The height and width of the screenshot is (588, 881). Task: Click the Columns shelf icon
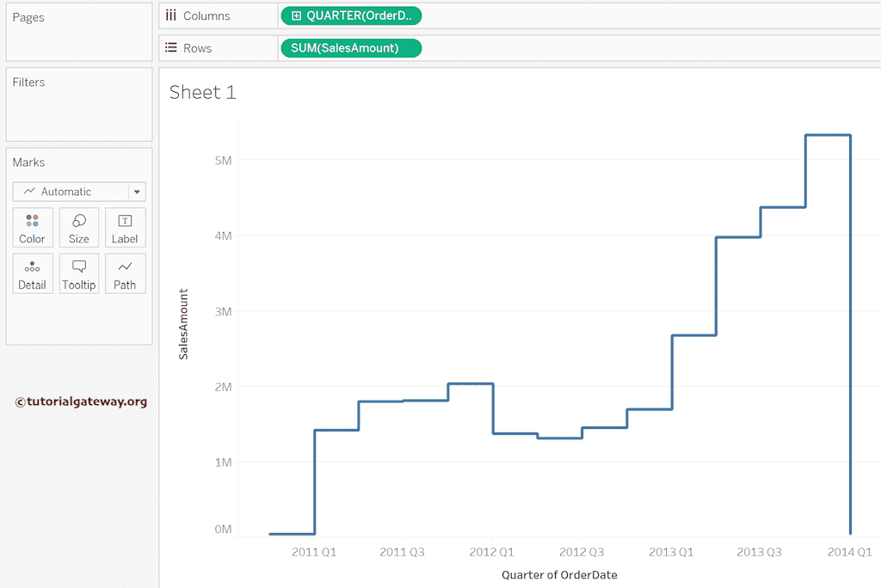click(x=170, y=15)
